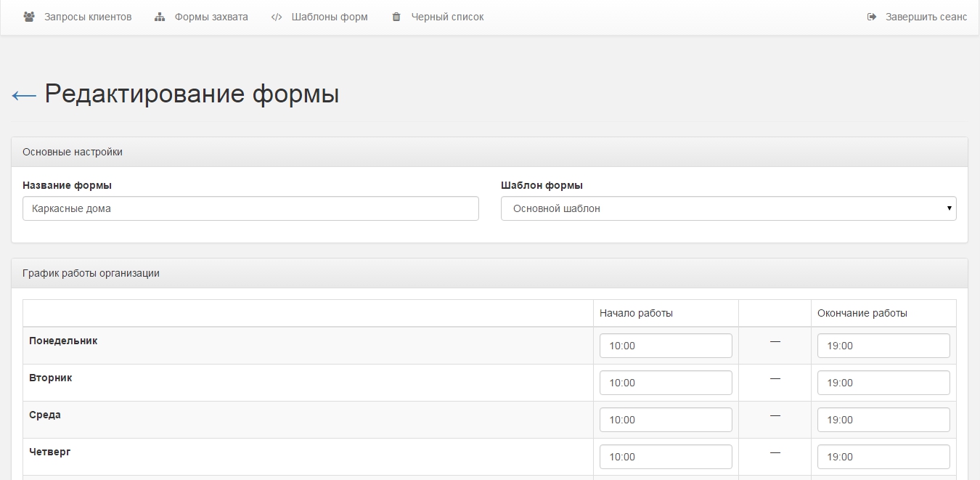Select the Вторник end time input

coord(883,383)
